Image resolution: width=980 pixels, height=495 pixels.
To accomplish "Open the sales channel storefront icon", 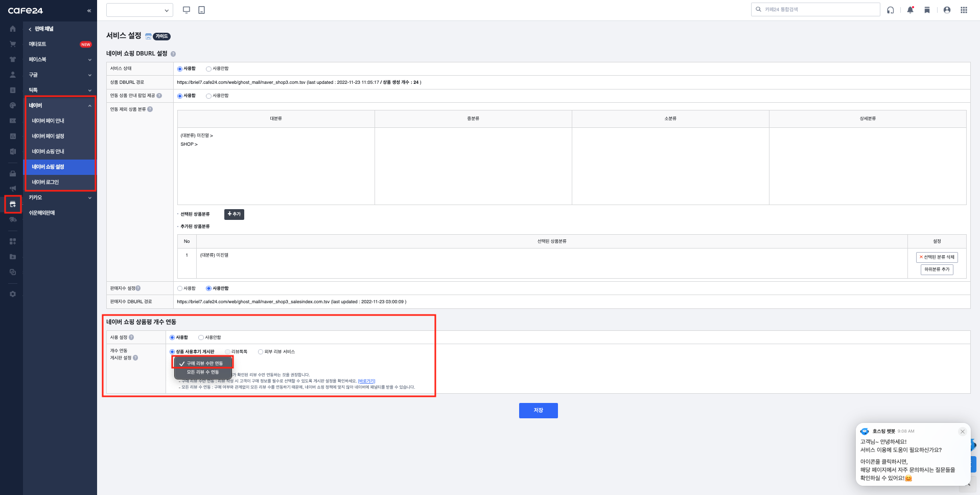I will 13,204.
